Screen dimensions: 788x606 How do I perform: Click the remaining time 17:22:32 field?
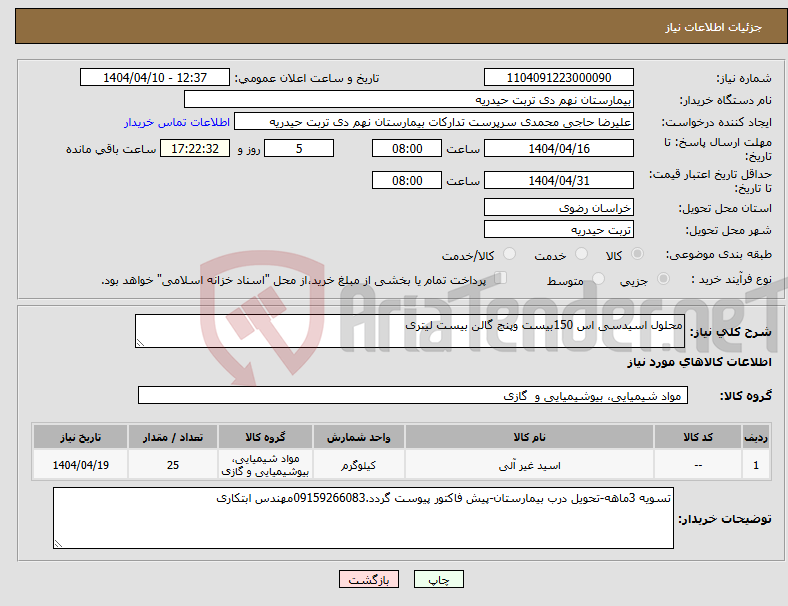[195, 149]
